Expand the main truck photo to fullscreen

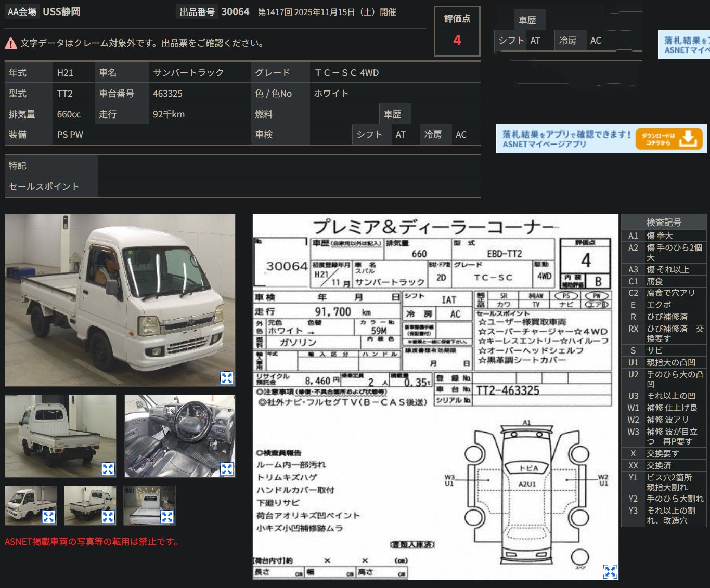[x=227, y=378]
